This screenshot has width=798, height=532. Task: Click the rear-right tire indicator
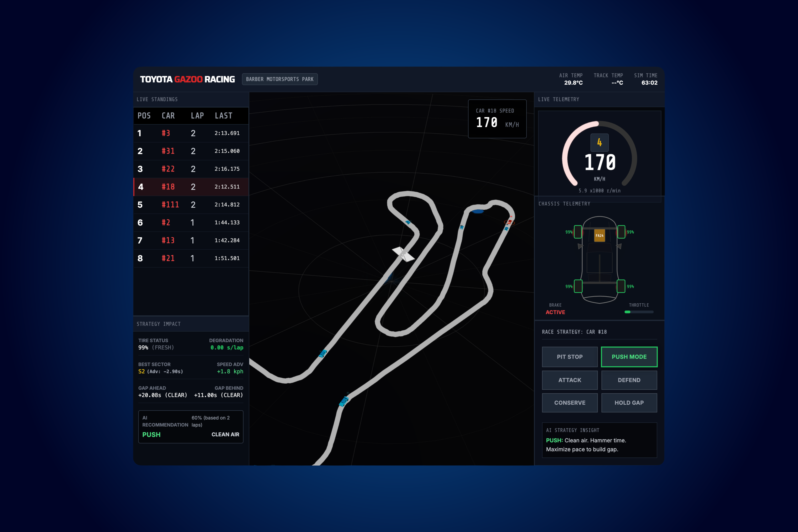point(621,286)
